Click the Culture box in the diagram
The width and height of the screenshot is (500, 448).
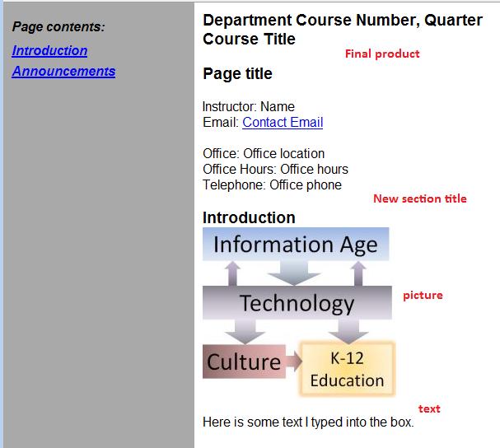(244, 362)
